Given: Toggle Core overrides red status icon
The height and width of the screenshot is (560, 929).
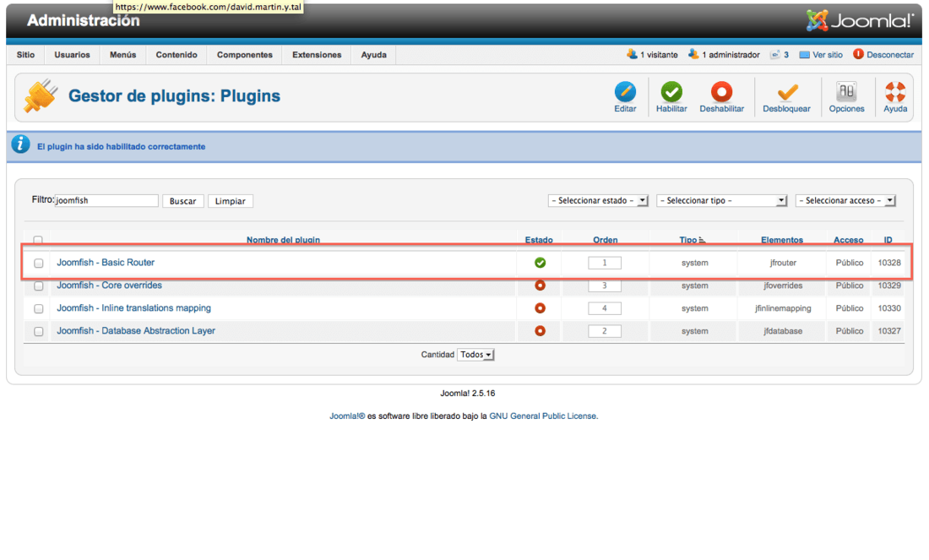Looking at the screenshot, I should pyautogui.click(x=540, y=285).
